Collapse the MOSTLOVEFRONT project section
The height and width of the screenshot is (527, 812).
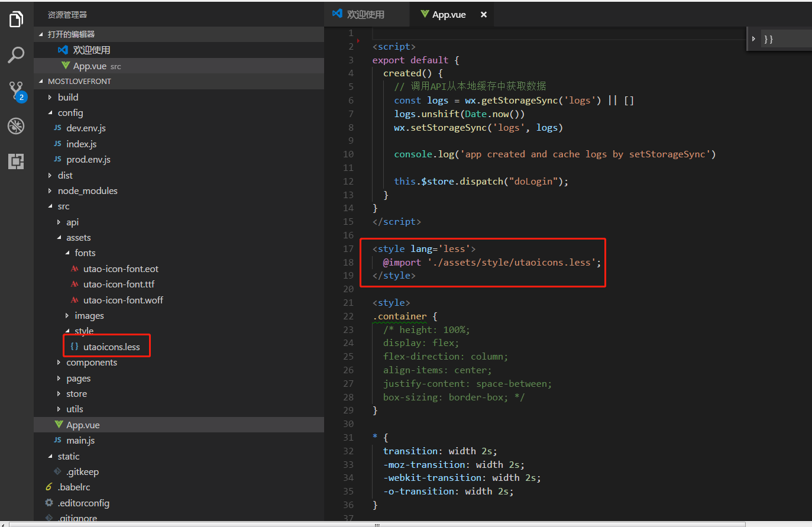[41, 81]
